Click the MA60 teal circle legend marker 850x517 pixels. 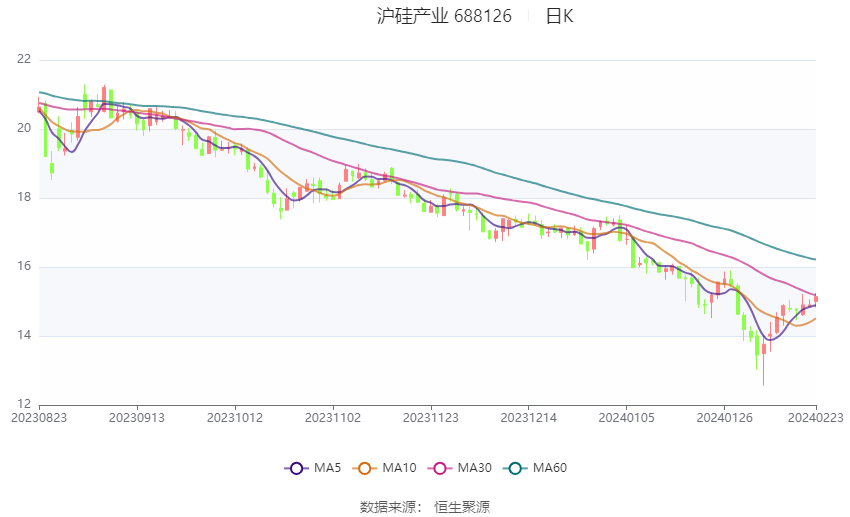coord(513,467)
